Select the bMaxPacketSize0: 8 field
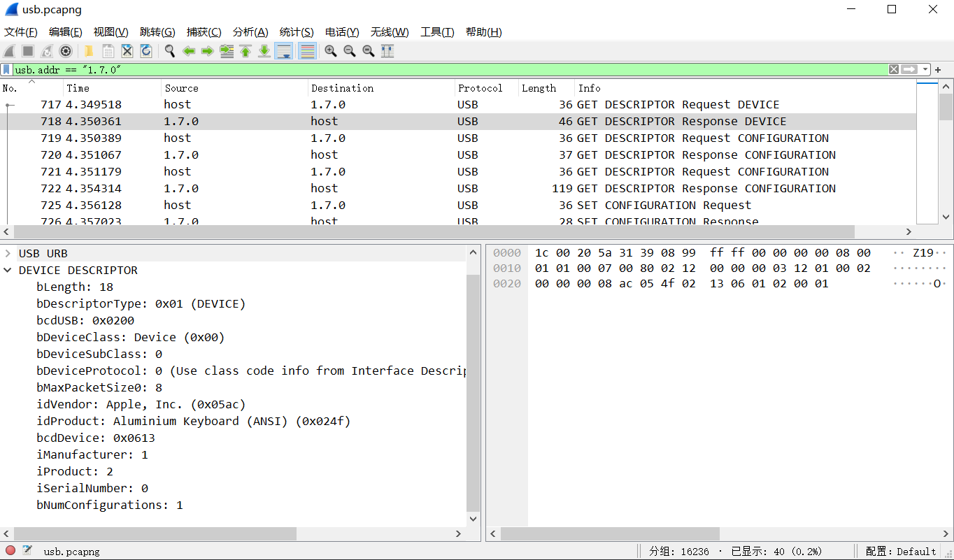Image resolution: width=954 pixels, height=560 pixels. pyautogui.click(x=99, y=387)
